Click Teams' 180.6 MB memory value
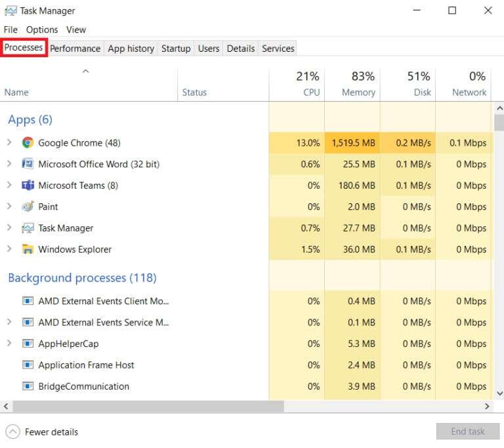 coord(357,186)
